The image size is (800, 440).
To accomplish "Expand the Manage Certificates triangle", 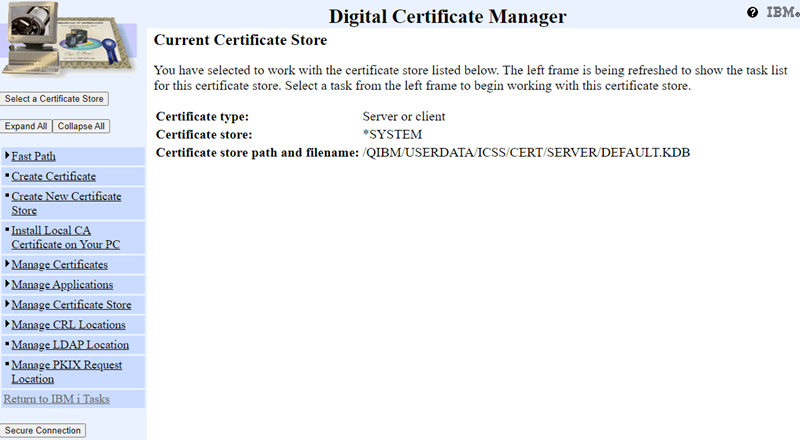I will tap(7, 264).
